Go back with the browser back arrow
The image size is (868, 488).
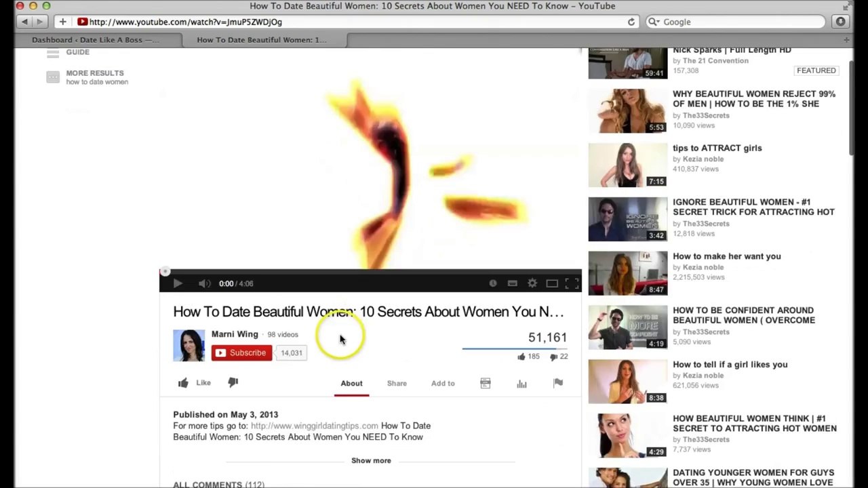tap(25, 22)
